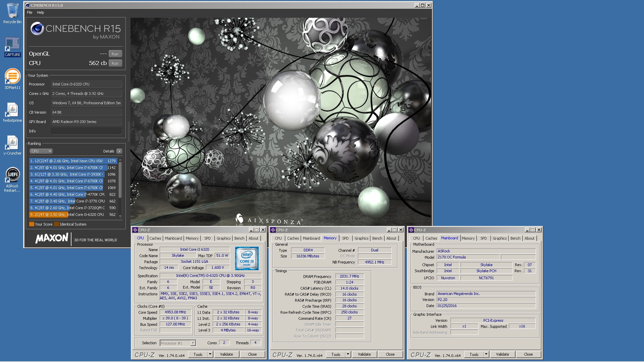Click the Processor field Intel Core i3-6320 CPU

(x=87, y=84)
